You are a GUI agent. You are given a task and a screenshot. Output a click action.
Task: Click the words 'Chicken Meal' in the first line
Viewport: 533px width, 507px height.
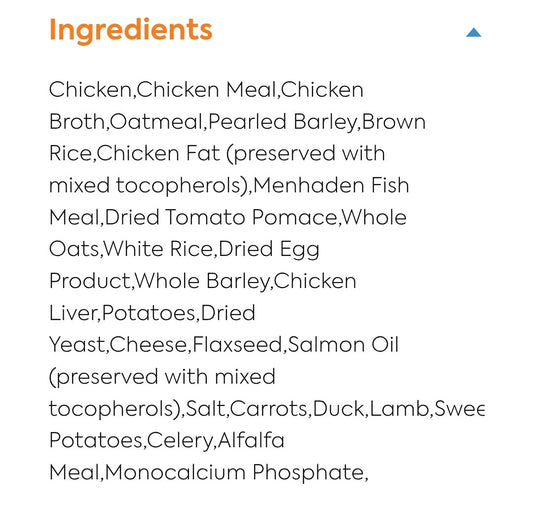click(x=207, y=90)
